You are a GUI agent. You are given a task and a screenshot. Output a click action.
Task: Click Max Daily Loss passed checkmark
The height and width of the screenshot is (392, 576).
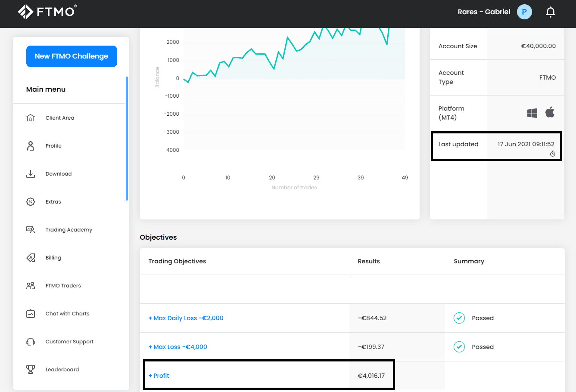point(459,318)
